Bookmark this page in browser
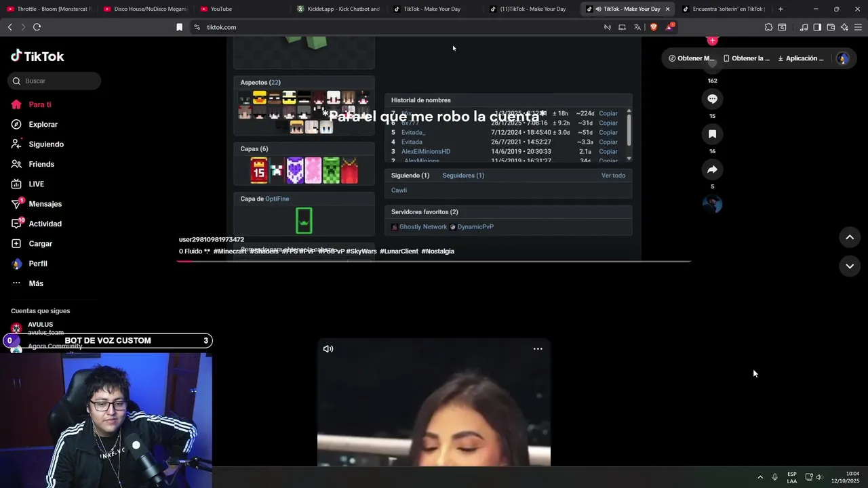868x488 pixels. coord(179,27)
